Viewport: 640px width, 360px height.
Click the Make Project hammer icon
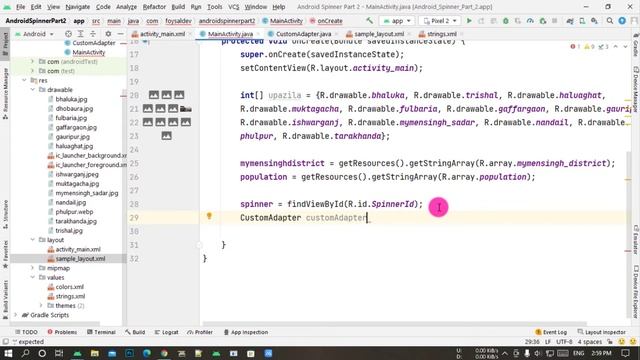369,20
